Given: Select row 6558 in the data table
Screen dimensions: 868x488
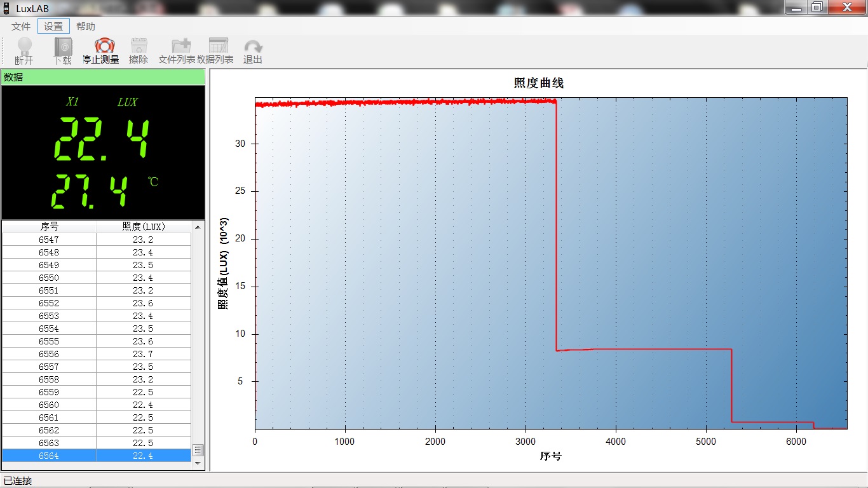Looking at the screenshot, I should pos(97,379).
